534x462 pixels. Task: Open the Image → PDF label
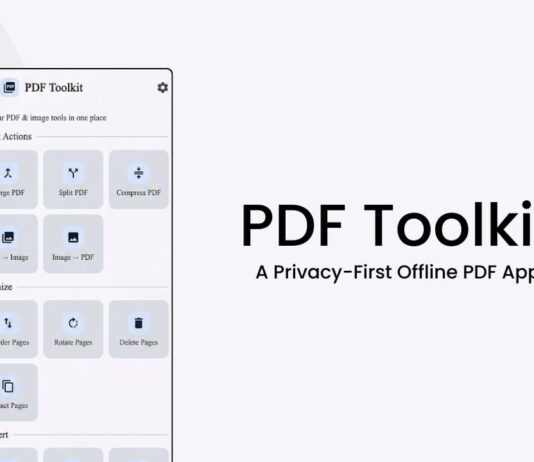(x=73, y=257)
